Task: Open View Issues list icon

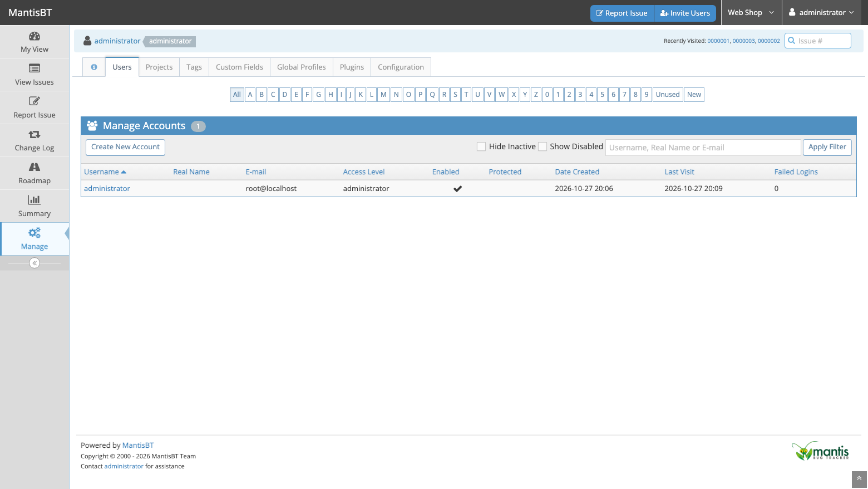Action: tap(34, 69)
